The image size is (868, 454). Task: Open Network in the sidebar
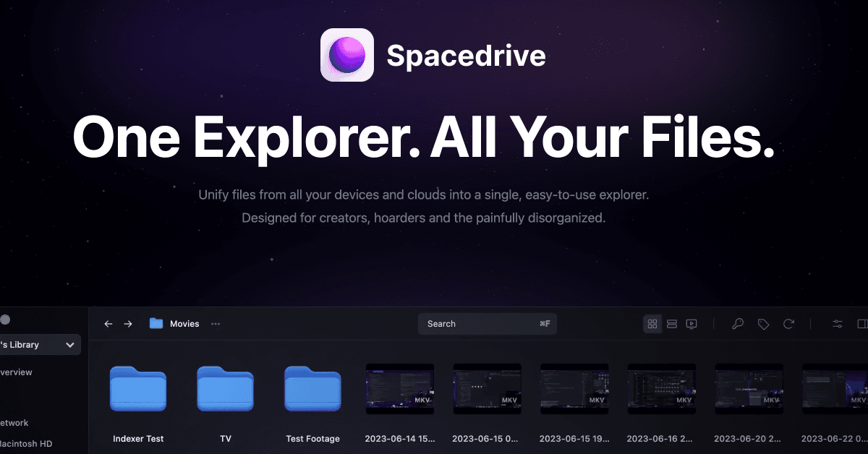14,423
